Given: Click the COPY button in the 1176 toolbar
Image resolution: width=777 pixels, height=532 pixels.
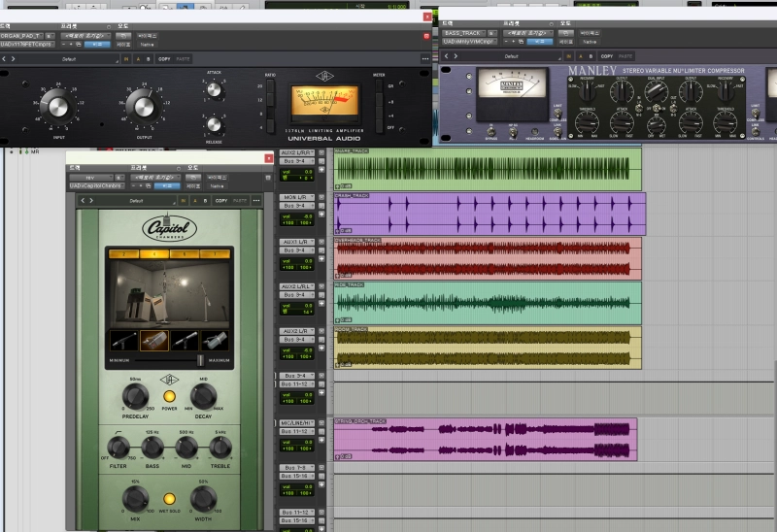Looking at the screenshot, I should point(163,58).
